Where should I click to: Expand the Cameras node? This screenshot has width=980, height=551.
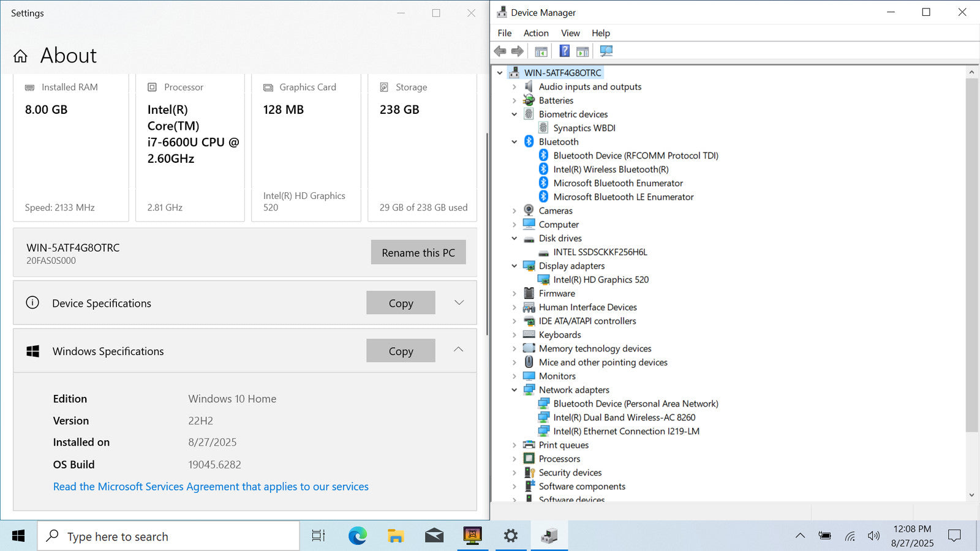514,211
